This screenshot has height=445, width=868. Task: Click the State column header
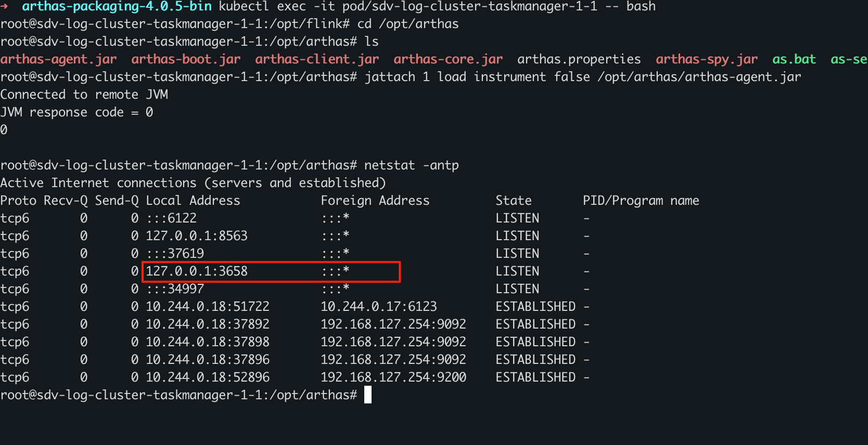pos(513,201)
